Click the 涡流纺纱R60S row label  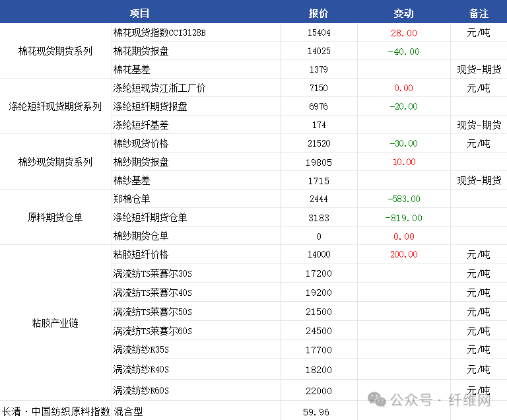pyautogui.click(x=141, y=390)
